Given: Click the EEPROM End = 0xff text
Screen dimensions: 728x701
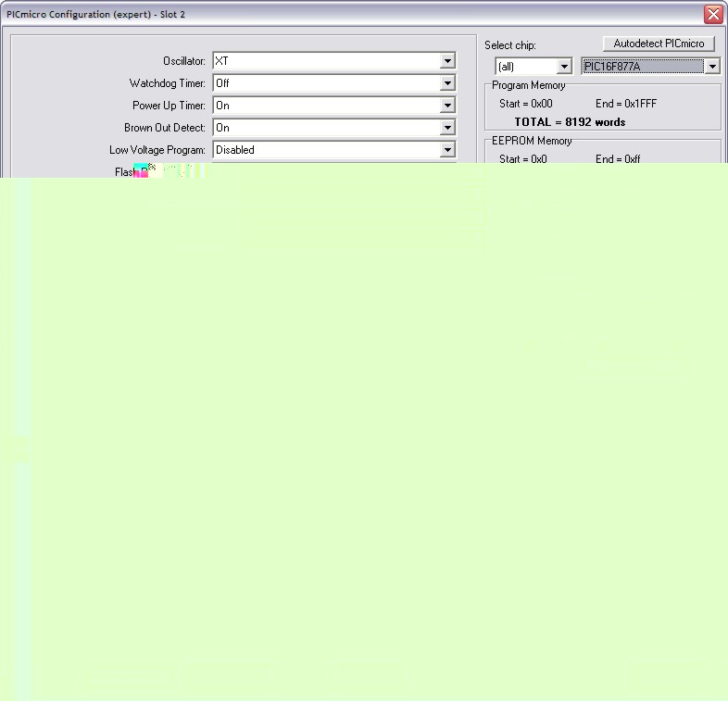Looking at the screenshot, I should tap(618, 158).
